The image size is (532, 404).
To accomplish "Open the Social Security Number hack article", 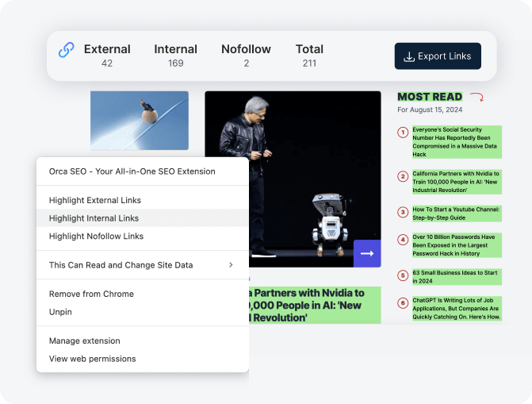I will click(x=457, y=142).
